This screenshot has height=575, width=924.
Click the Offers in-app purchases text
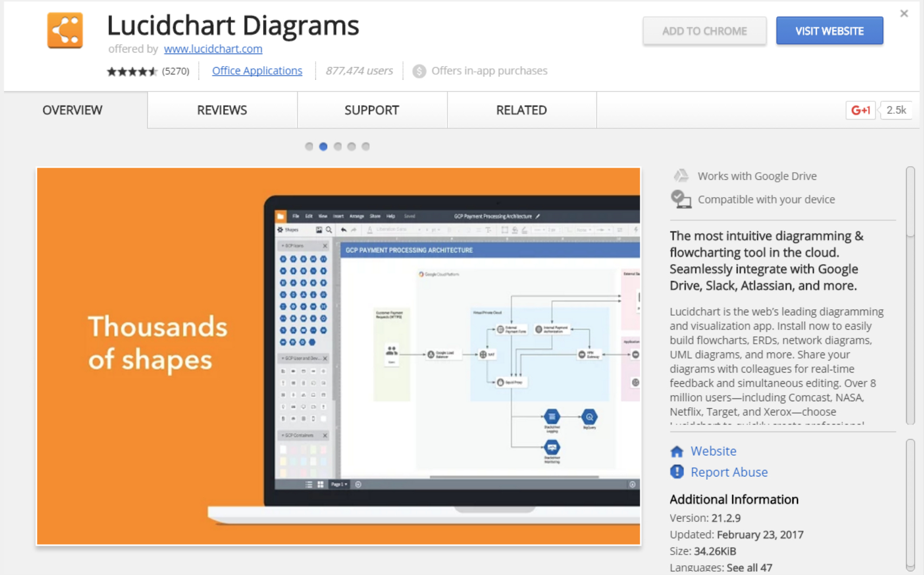489,71
